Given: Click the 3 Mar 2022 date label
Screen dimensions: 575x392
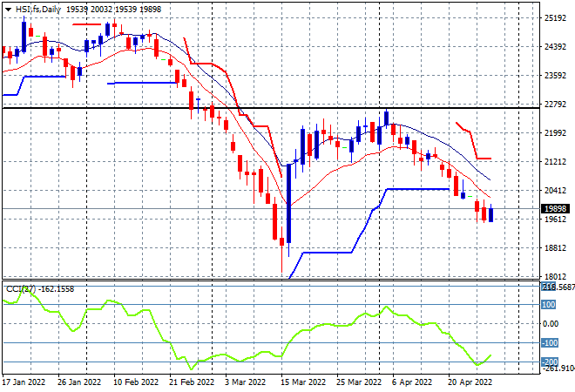Looking at the screenshot, I should point(246,382).
